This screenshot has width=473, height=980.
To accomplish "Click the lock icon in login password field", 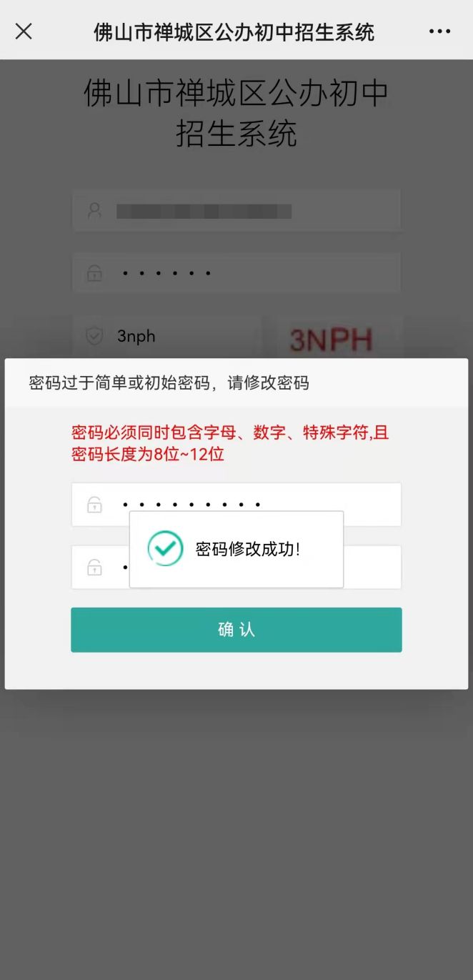I will point(94,273).
